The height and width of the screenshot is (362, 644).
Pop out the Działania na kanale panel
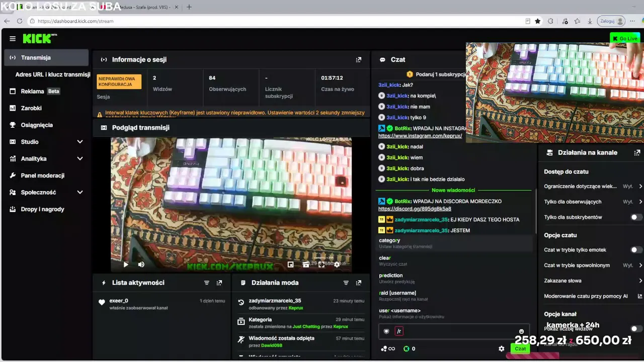coord(637,152)
